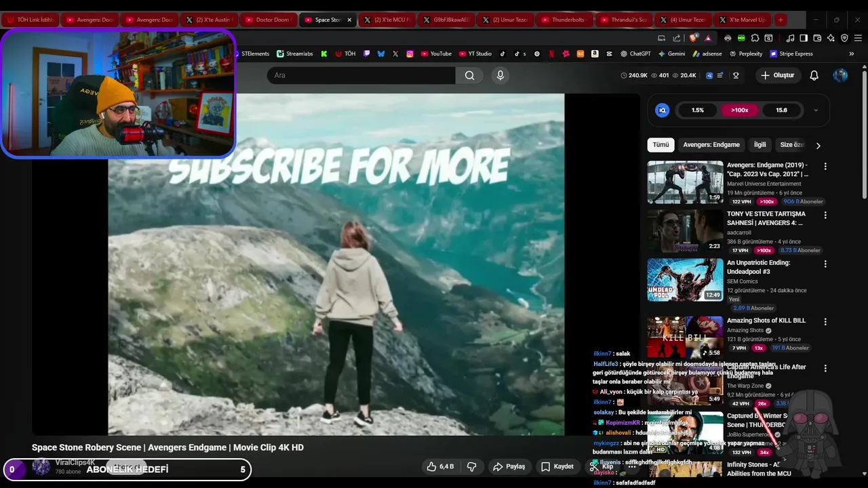This screenshot has height=488, width=868.
Task: Click the vidIQ logo in stats panel
Action: click(x=663, y=110)
